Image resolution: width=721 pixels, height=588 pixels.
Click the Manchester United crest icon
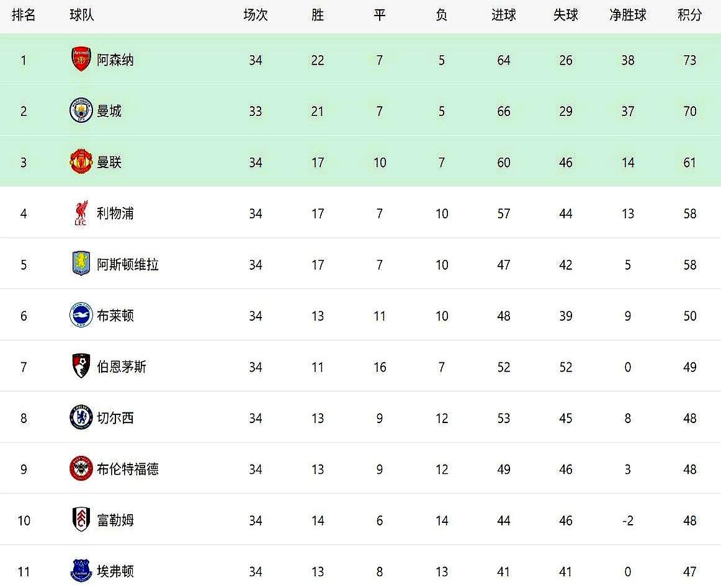tap(81, 162)
